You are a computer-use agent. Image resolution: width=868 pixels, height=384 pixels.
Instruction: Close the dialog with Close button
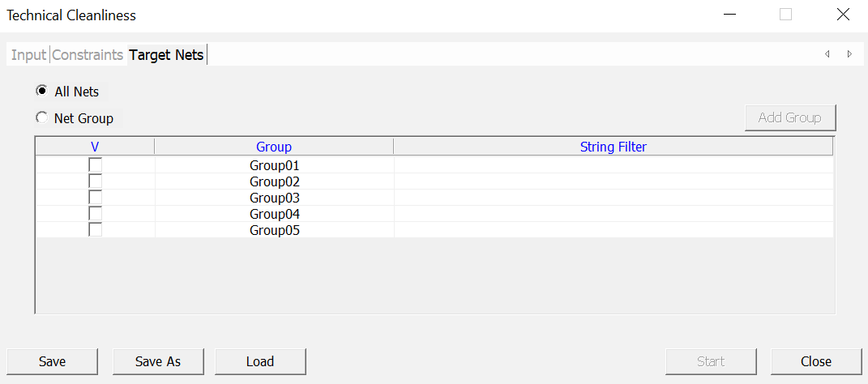click(x=815, y=361)
